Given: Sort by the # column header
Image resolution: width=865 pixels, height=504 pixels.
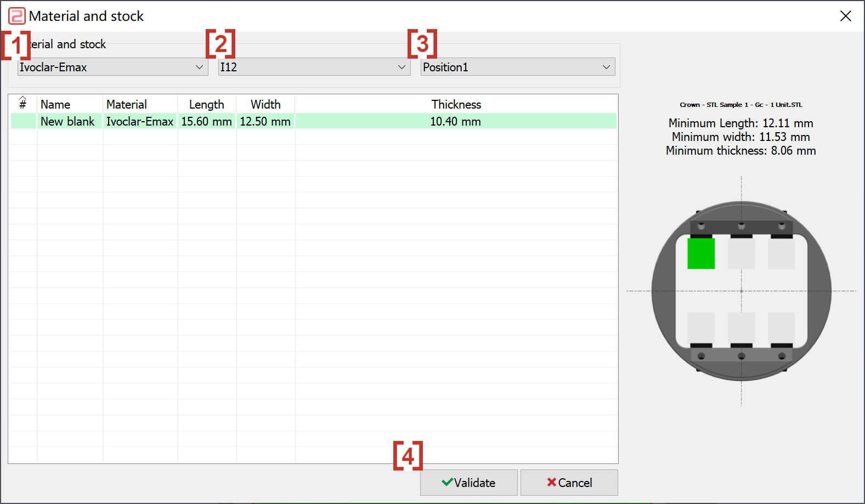Looking at the screenshot, I should click(x=23, y=104).
